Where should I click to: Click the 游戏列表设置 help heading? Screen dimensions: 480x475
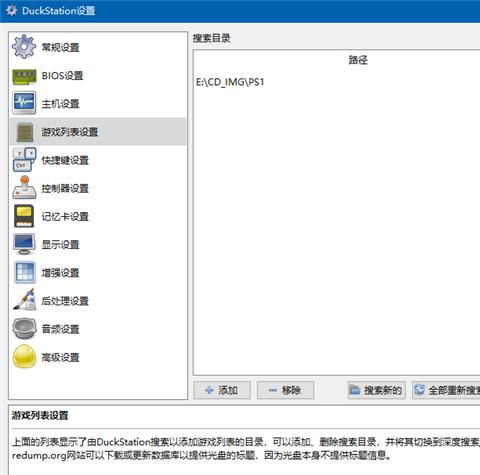[x=40, y=415]
